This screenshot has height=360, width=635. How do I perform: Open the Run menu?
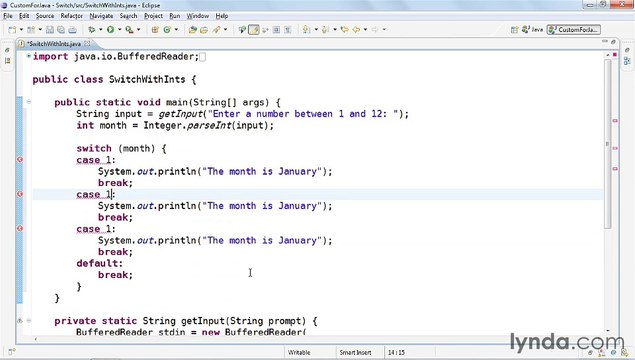(175, 16)
